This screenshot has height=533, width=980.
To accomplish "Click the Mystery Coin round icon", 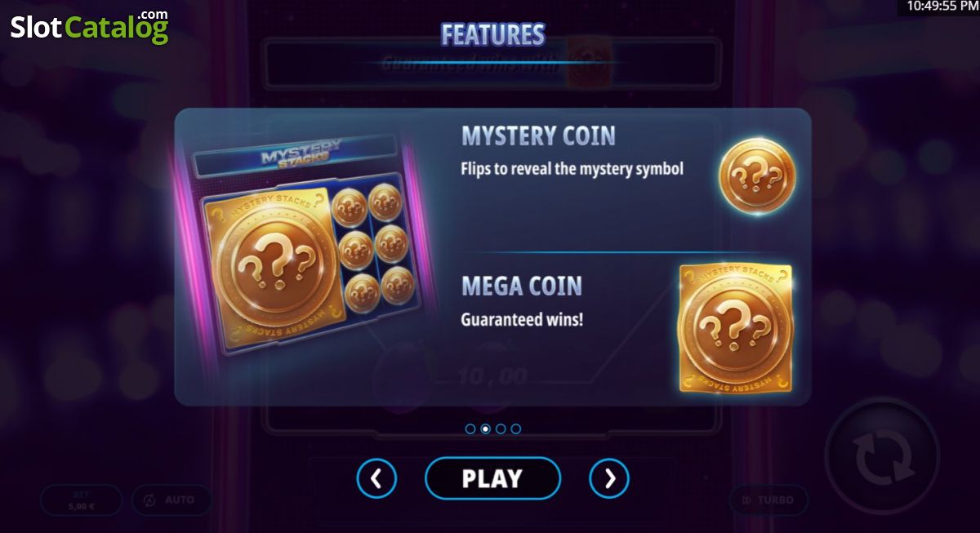I will tap(756, 176).
